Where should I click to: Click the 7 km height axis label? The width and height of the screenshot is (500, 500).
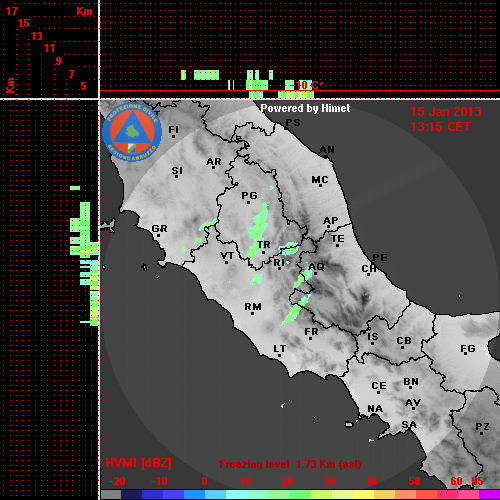(71, 74)
